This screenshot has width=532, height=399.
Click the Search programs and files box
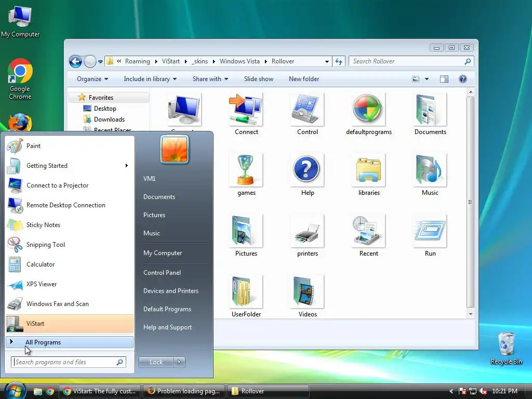[69, 362]
